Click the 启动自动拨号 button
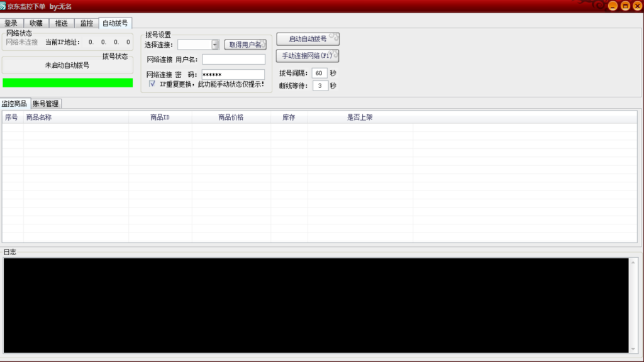This screenshot has height=362, width=644. (308, 39)
